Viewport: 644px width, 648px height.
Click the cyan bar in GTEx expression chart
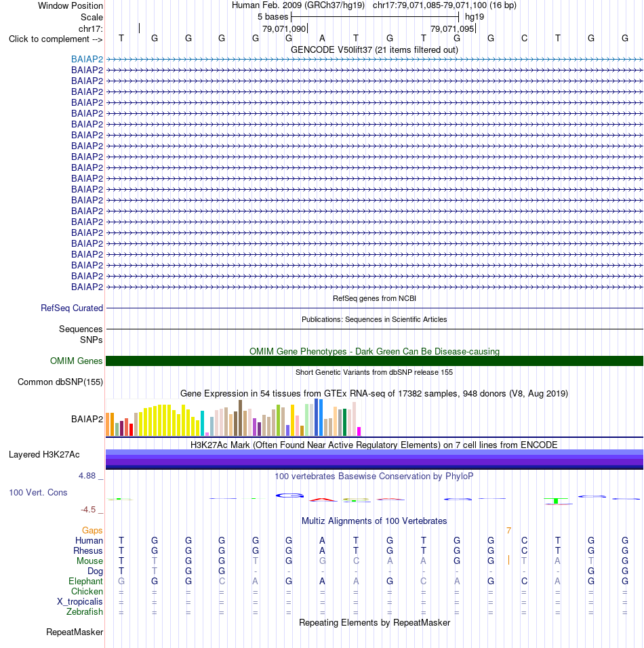[x=202, y=423]
